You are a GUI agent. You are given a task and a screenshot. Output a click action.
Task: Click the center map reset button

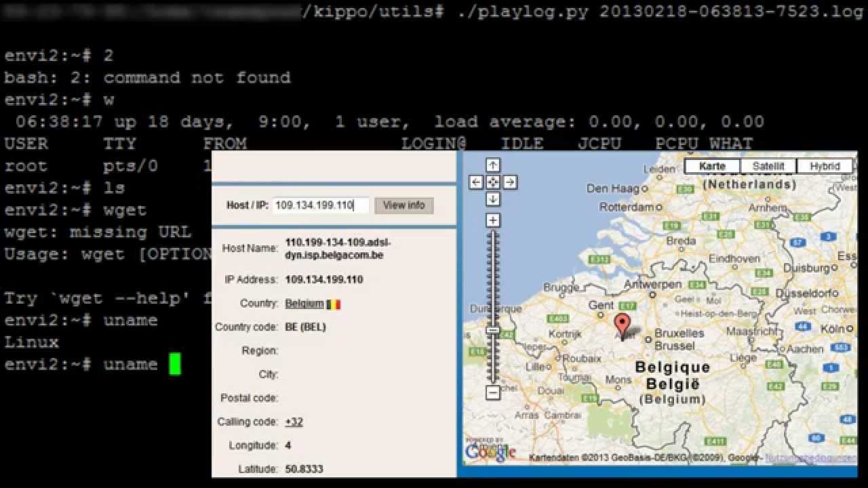tap(493, 182)
